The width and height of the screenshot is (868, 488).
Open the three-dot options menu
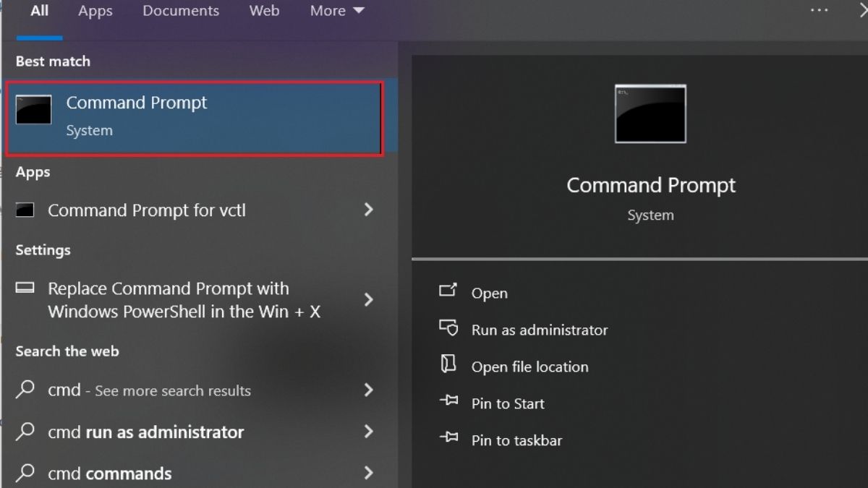pos(819,10)
